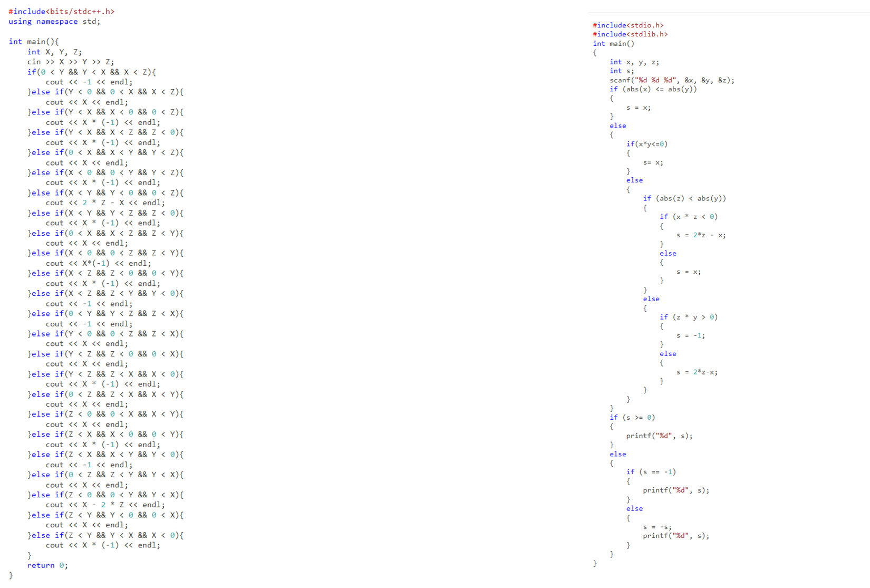Select 'else if(Z < X && X < 0 && 0 < Y){'
The image size is (870, 588).
click(x=108, y=435)
